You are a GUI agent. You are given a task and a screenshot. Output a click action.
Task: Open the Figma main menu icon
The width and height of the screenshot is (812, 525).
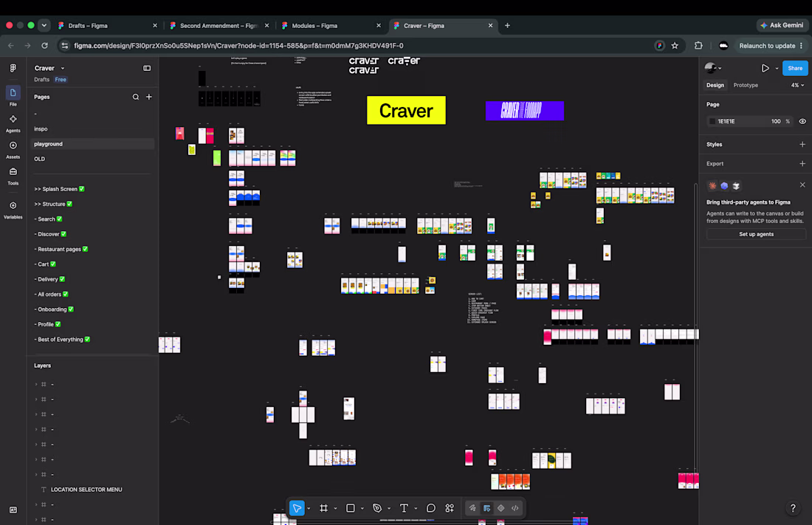[13, 68]
